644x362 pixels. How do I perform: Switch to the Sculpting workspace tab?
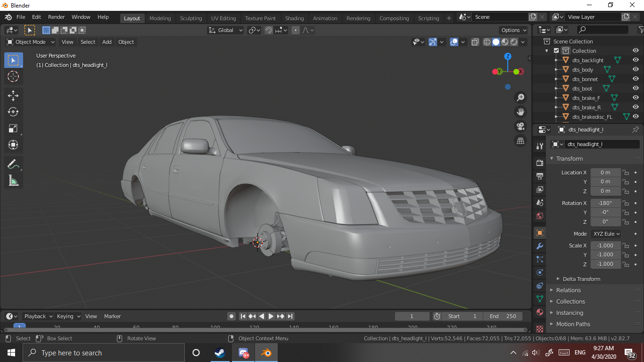coord(191,18)
